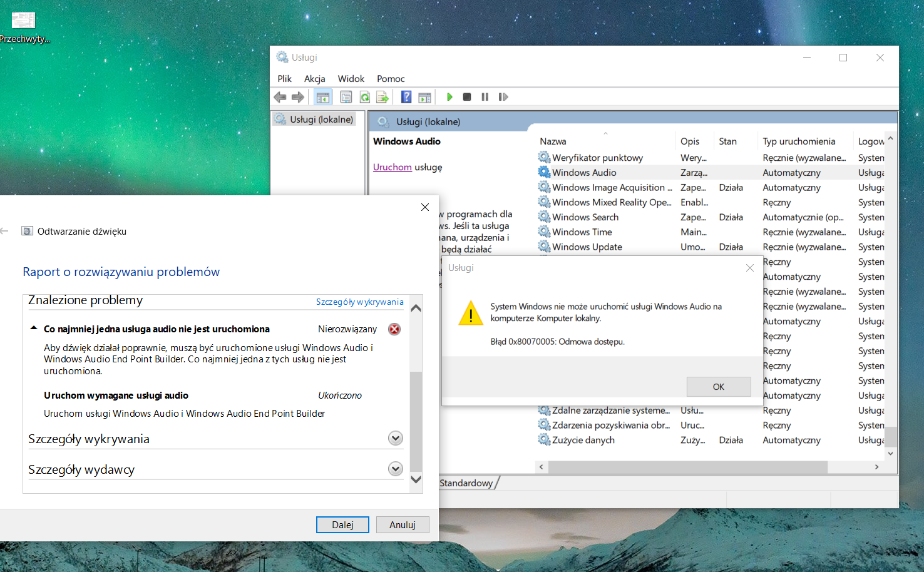The height and width of the screenshot is (572, 924).
Task: Collapse the audio service problem triangle
Action: (x=34, y=328)
